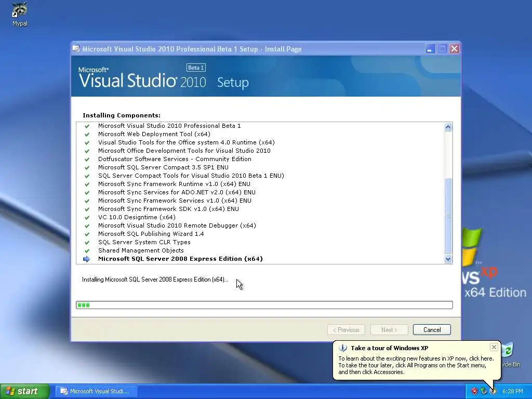Click the info icon in the tour balloon
This screenshot has width=532, height=399.
tap(343, 348)
